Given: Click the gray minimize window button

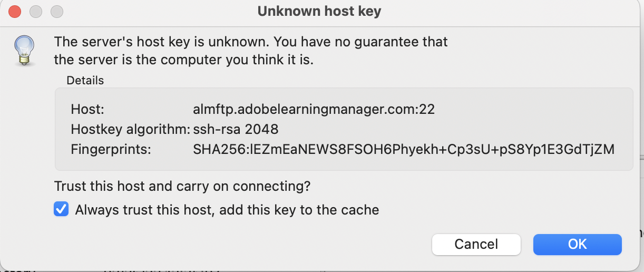Looking at the screenshot, I should tap(36, 11).
